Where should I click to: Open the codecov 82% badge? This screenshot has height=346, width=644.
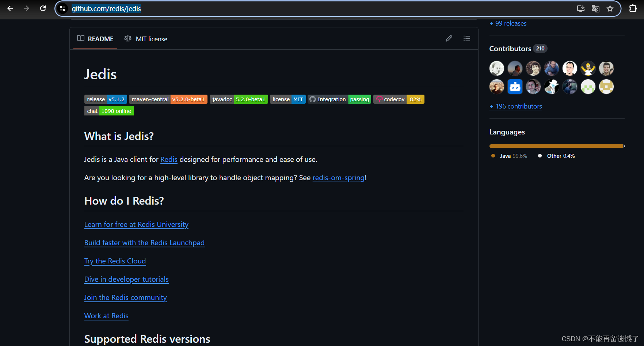399,99
